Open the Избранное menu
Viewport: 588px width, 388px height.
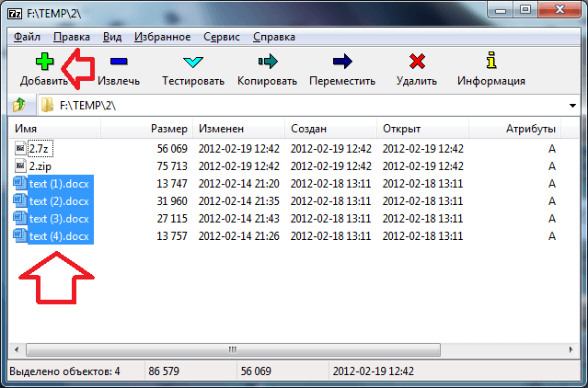[162, 37]
